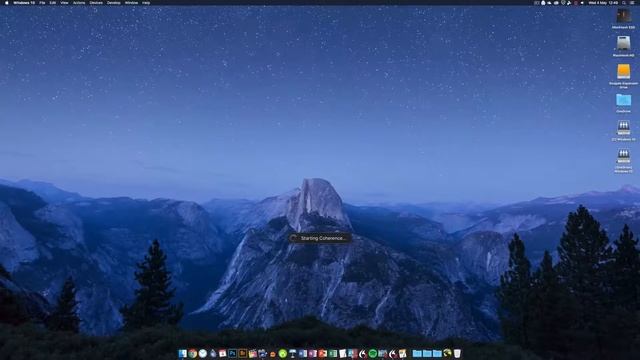Open the File menu
This screenshot has width=640, height=360.
pyautogui.click(x=42, y=3)
